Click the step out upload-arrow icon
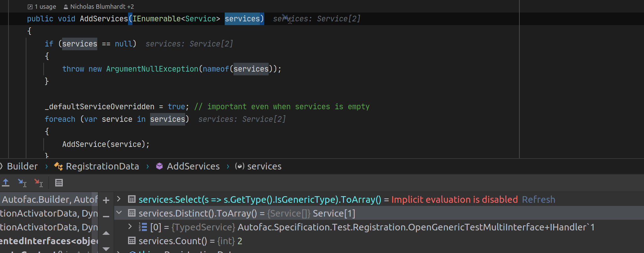Image resolution: width=644 pixels, height=253 pixels. tap(6, 183)
